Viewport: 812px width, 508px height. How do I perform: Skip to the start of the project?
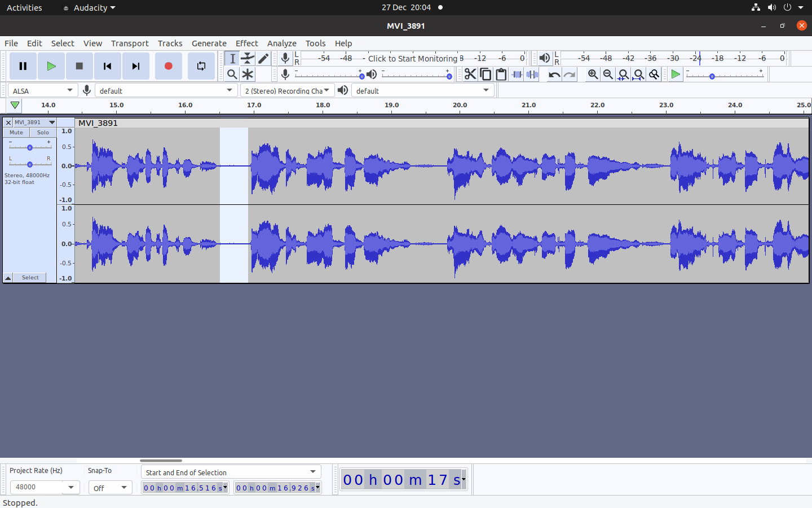coord(108,66)
